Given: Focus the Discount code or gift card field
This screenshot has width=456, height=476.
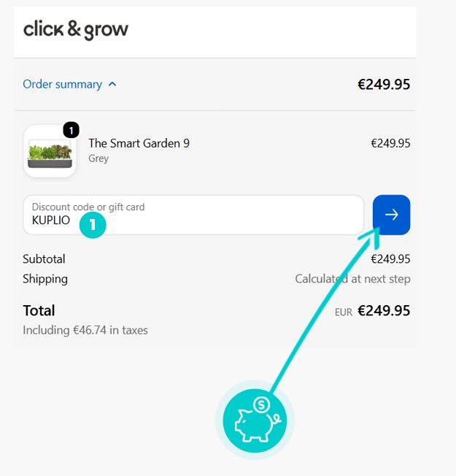Looking at the screenshot, I should coord(193,215).
